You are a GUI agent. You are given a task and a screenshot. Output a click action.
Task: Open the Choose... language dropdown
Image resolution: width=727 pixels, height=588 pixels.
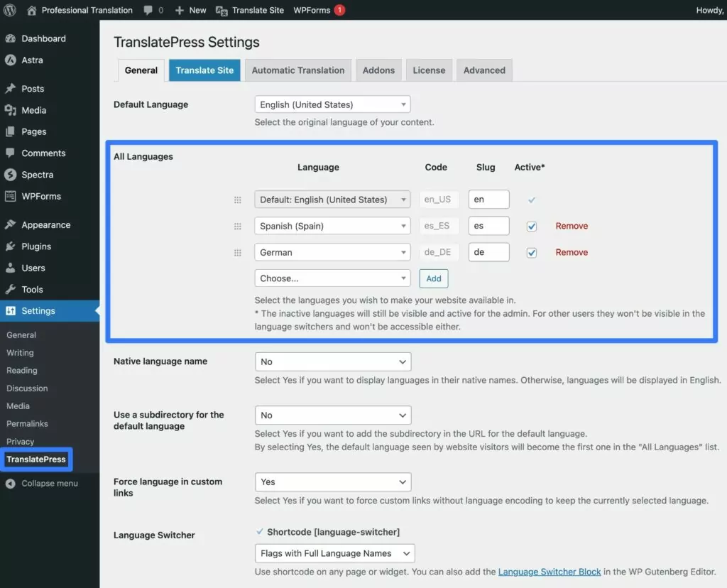[332, 278]
